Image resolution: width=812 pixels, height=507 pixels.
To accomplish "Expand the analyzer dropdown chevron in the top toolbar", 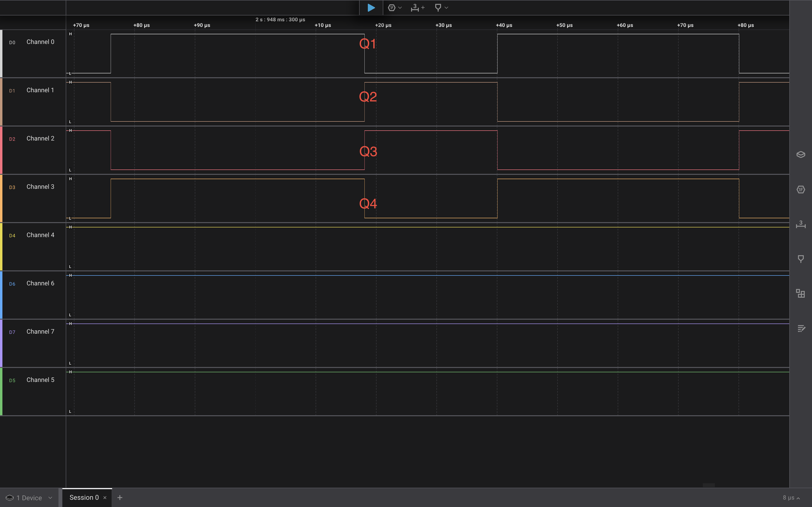I will (x=400, y=8).
